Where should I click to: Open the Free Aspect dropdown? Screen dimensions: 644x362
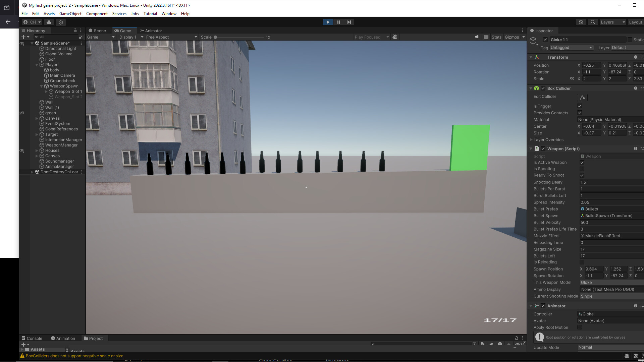(x=170, y=37)
